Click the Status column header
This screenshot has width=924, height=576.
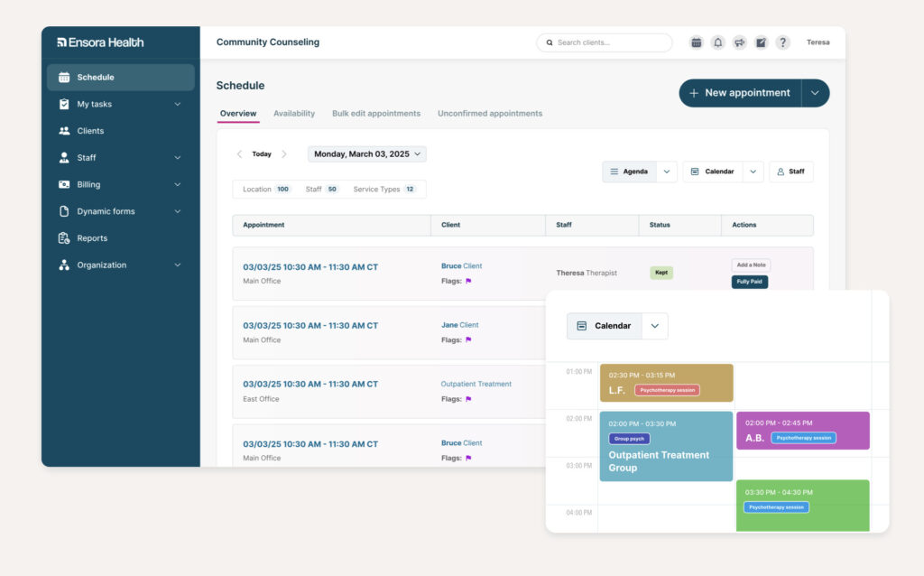pos(680,225)
